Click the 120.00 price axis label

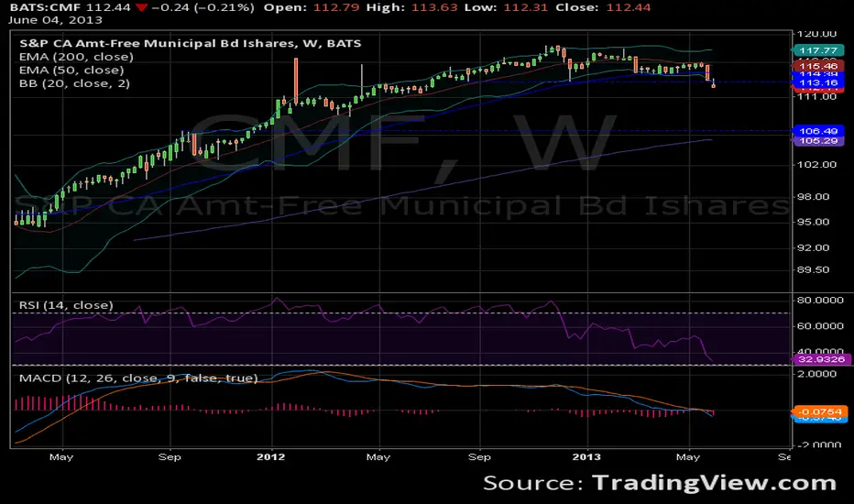pyautogui.click(x=816, y=34)
